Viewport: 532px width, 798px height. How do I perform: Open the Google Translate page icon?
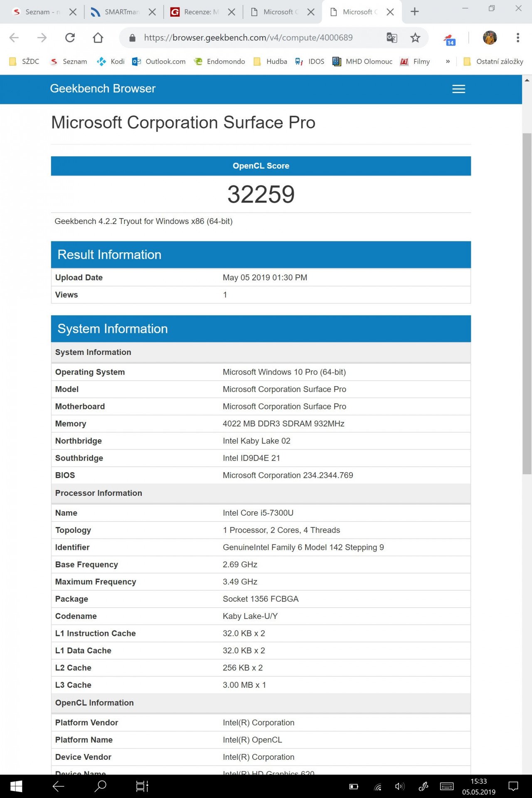click(x=392, y=38)
